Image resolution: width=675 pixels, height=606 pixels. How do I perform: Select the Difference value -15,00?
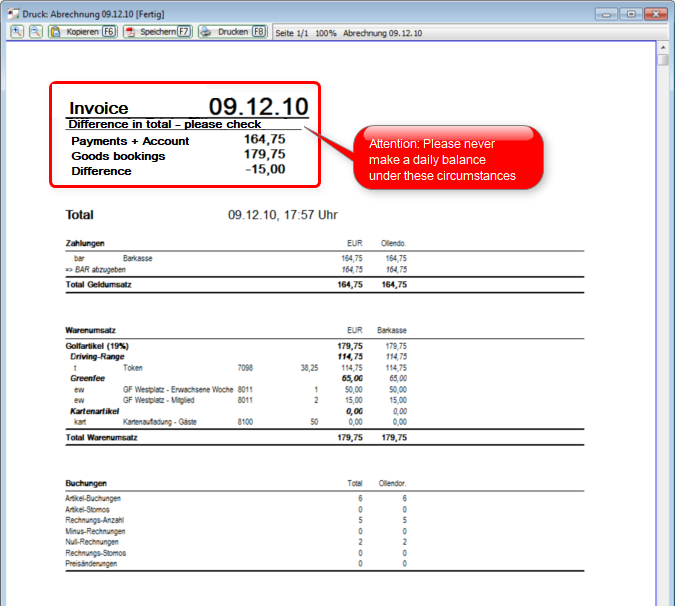coord(265,170)
